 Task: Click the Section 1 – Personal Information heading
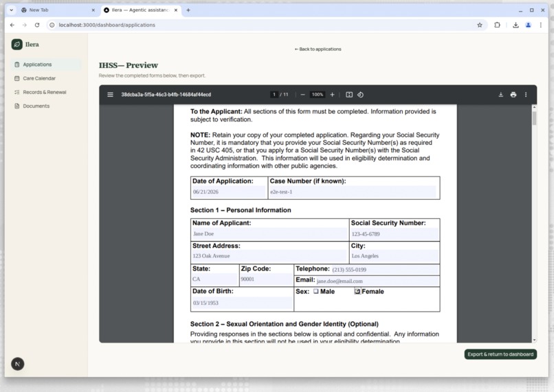tap(241, 210)
